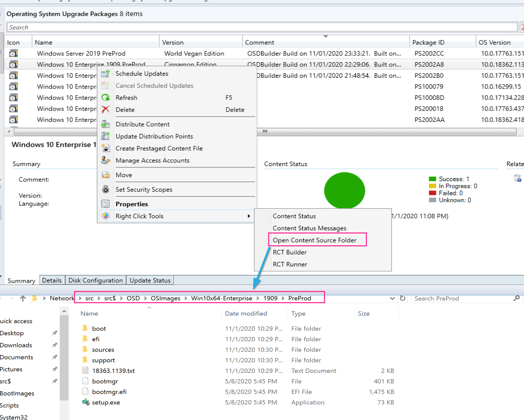Click the red X Delete icon
The image size is (524, 420).
click(x=105, y=110)
